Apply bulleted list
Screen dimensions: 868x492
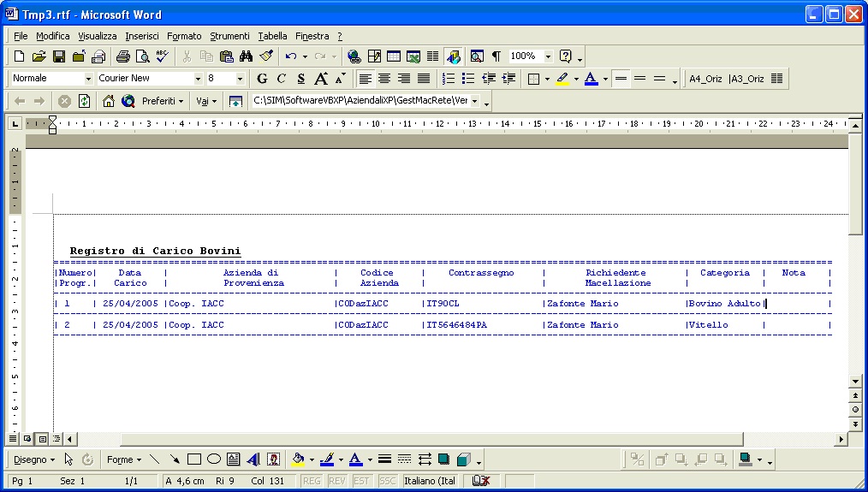tap(468, 79)
